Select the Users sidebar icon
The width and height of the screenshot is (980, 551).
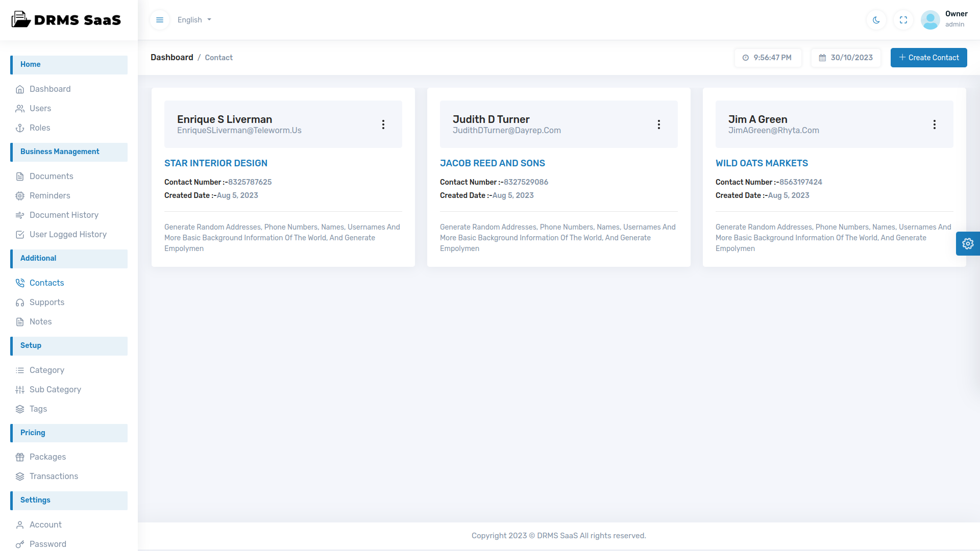click(x=20, y=108)
